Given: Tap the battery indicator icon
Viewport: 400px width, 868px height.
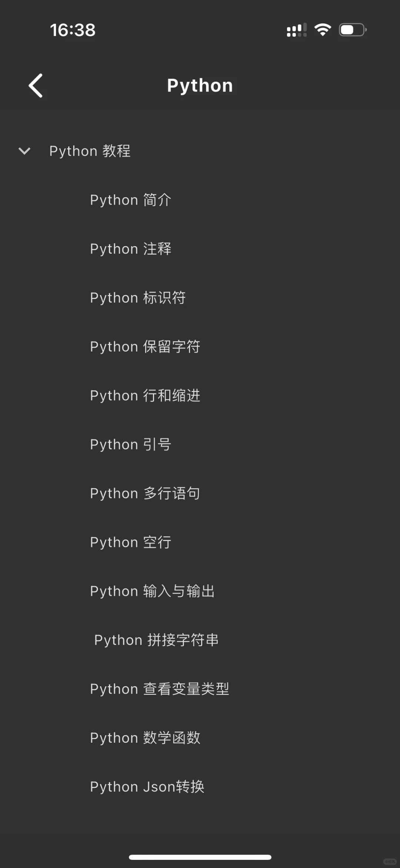Looking at the screenshot, I should pyautogui.click(x=353, y=30).
